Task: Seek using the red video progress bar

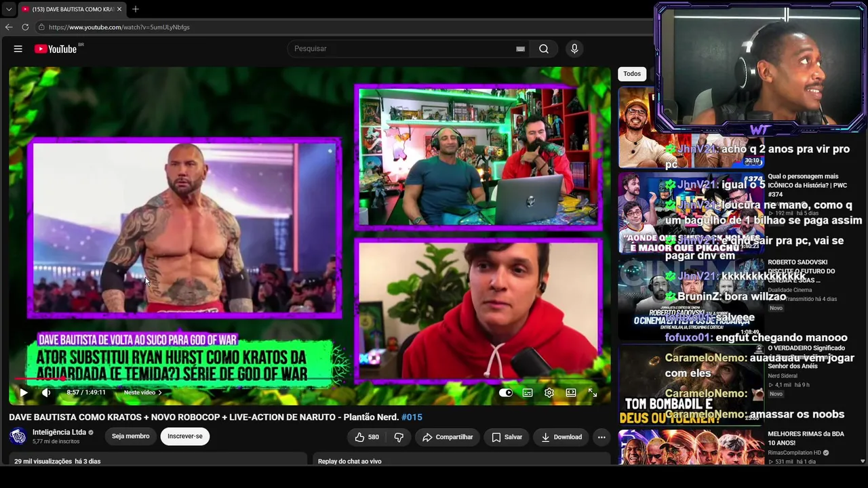Action: [x=310, y=380]
